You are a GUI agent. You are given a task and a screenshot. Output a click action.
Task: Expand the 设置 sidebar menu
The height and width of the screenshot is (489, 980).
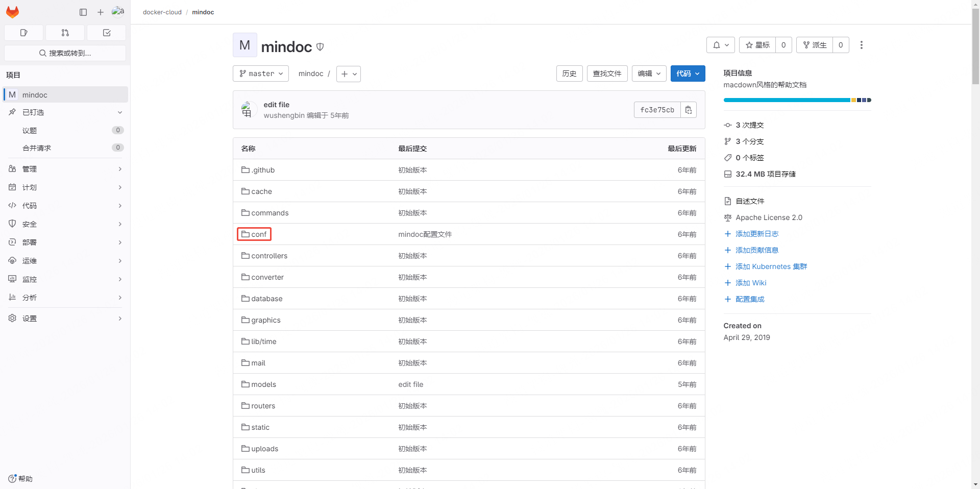[65, 319]
